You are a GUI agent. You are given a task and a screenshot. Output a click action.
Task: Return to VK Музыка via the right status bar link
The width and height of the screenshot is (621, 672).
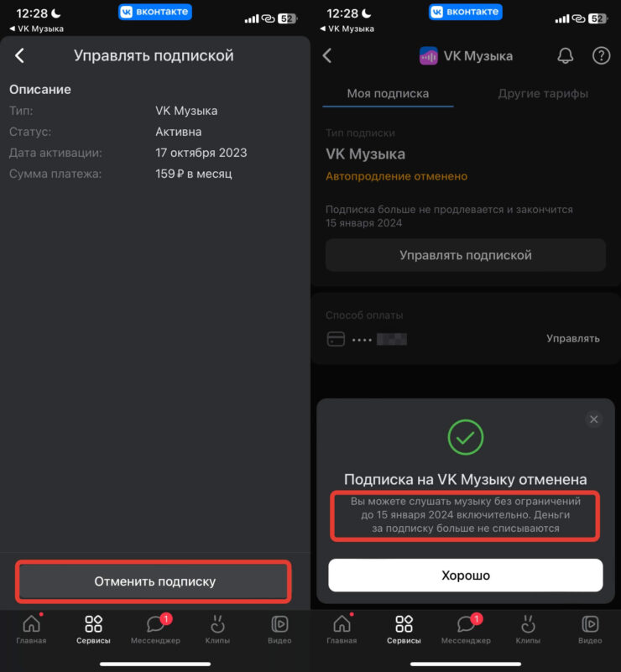(x=347, y=29)
